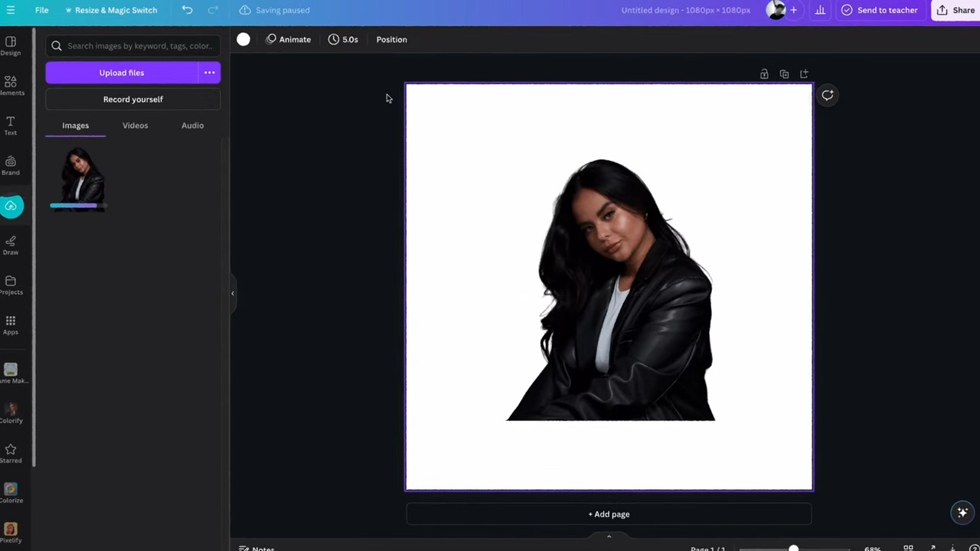Open the analytics bar chart icon
This screenshot has width=980, height=551.
click(820, 10)
